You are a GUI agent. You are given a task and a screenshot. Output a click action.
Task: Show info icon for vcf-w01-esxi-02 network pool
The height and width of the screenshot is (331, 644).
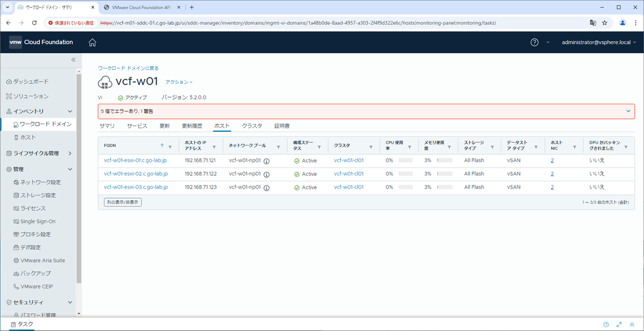(267, 174)
